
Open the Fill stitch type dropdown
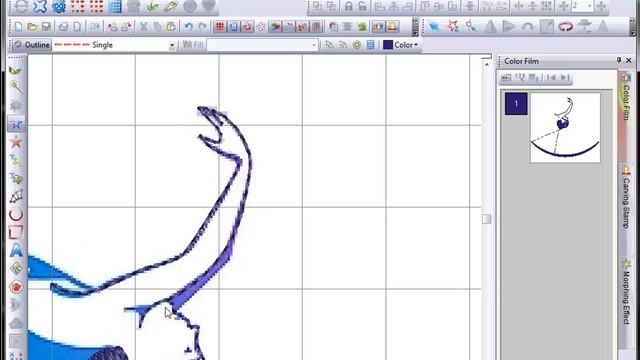tap(314, 45)
